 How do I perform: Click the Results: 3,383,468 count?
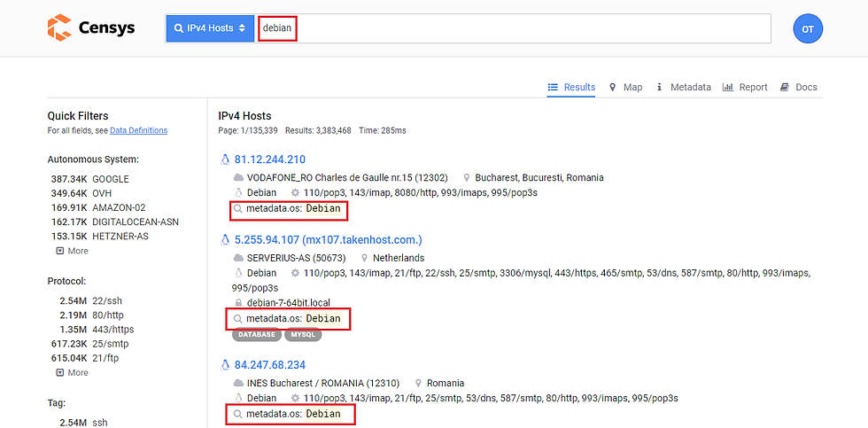click(318, 130)
